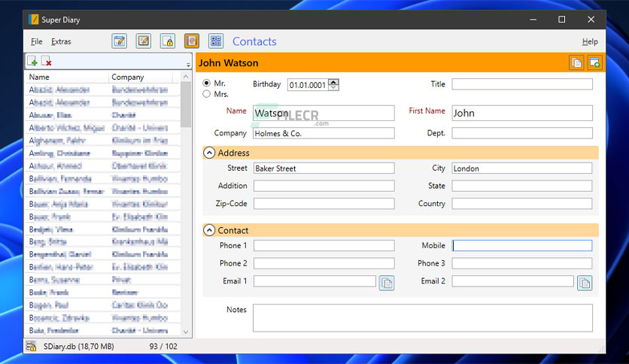Click the Phone 2 input field
629x364 pixels.
324,263
